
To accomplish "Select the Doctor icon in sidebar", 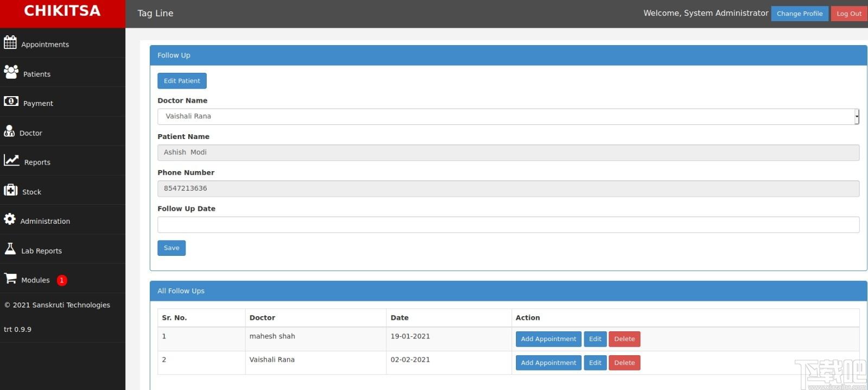I will 9,130.
